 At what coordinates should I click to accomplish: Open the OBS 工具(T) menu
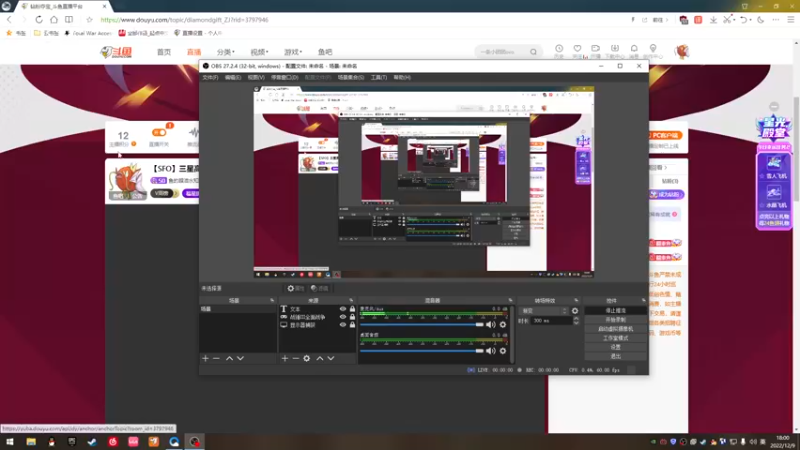(379, 78)
